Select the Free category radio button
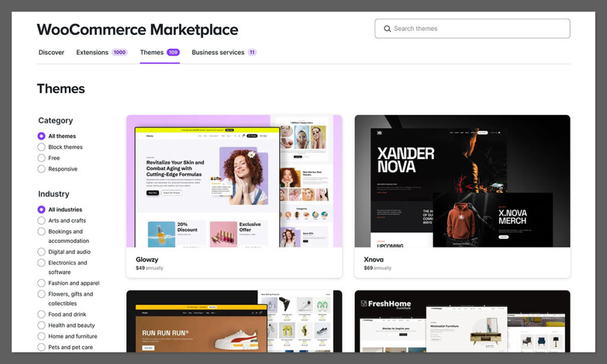 click(x=41, y=158)
